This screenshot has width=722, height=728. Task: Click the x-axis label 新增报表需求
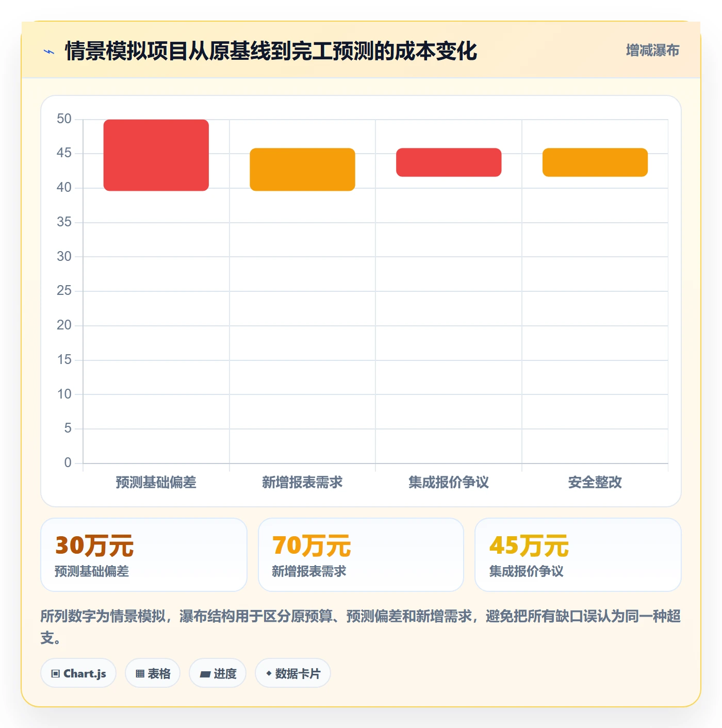[302, 483]
